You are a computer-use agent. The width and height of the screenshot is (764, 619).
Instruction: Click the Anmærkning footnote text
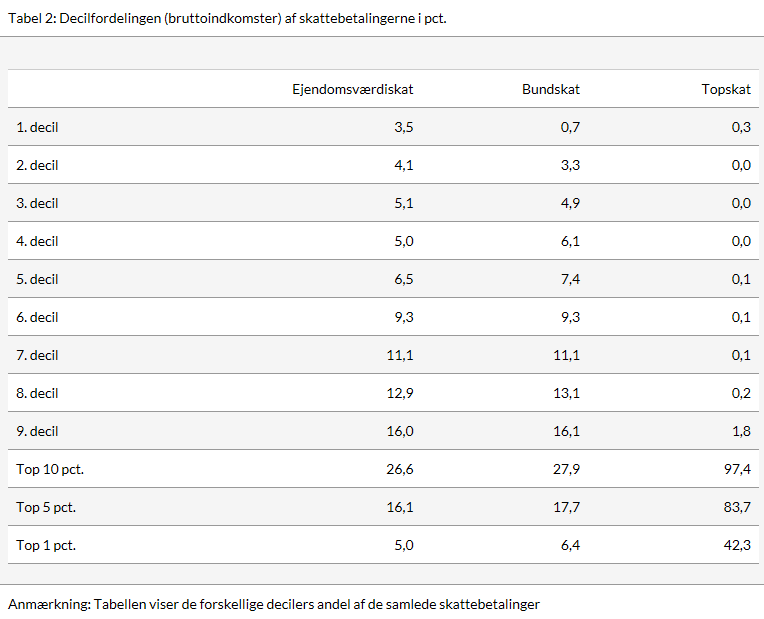point(274,604)
